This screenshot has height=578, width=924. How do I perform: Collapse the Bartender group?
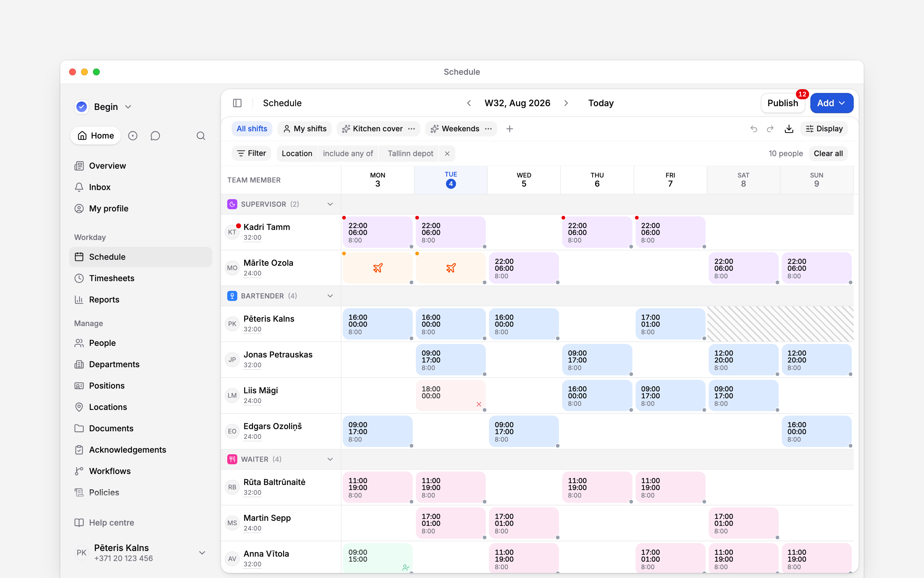click(x=330, y=296)
